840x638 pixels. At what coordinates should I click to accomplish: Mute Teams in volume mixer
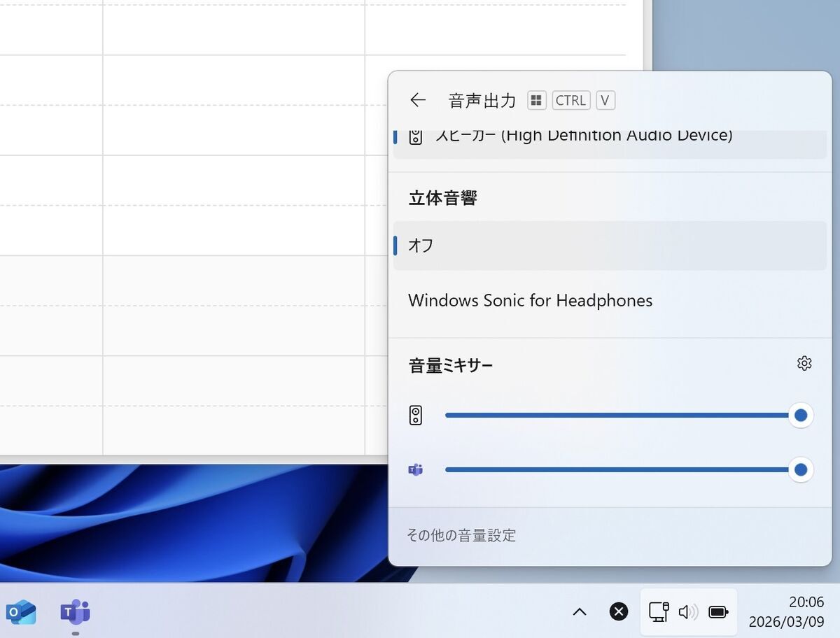(x=416, y=469)
